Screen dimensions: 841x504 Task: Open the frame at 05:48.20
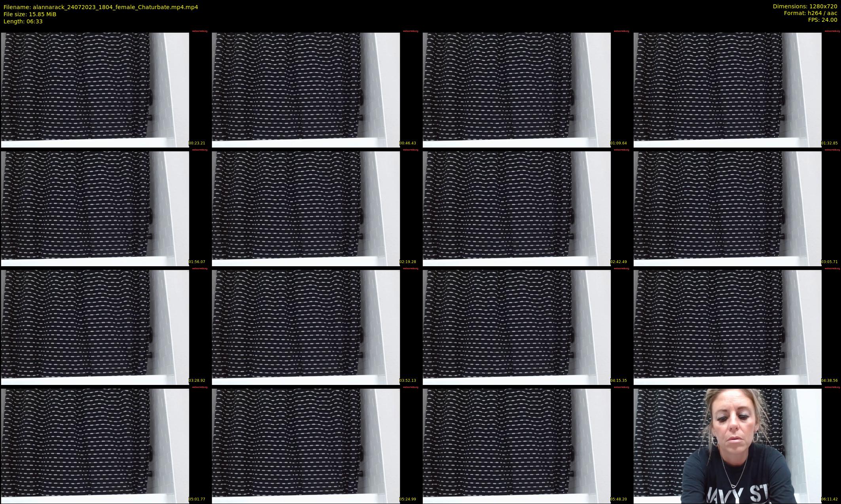[x=525, y=446]
